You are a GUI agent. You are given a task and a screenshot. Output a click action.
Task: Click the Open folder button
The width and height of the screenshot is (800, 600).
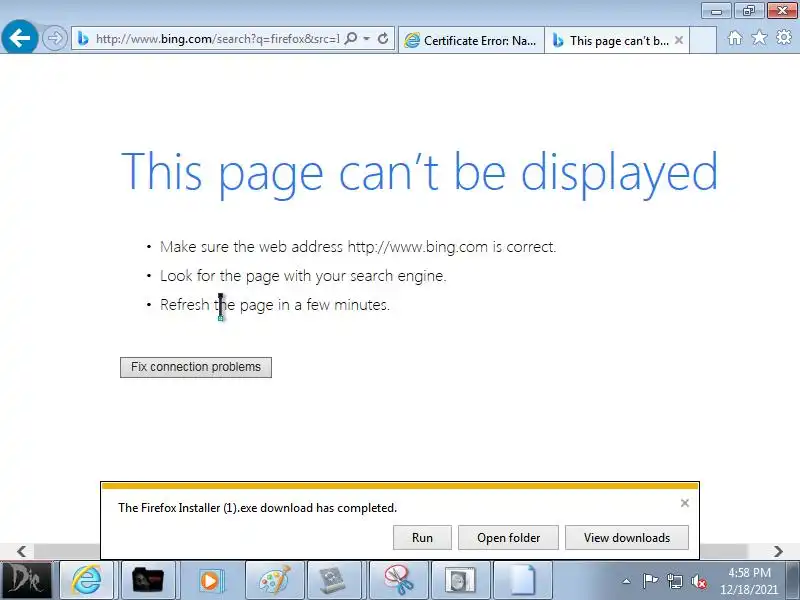click(508, 538)
